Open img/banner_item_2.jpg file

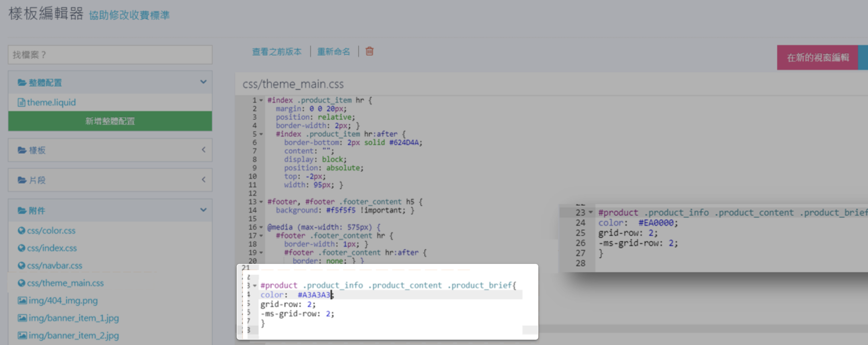[x=74, y=336]
